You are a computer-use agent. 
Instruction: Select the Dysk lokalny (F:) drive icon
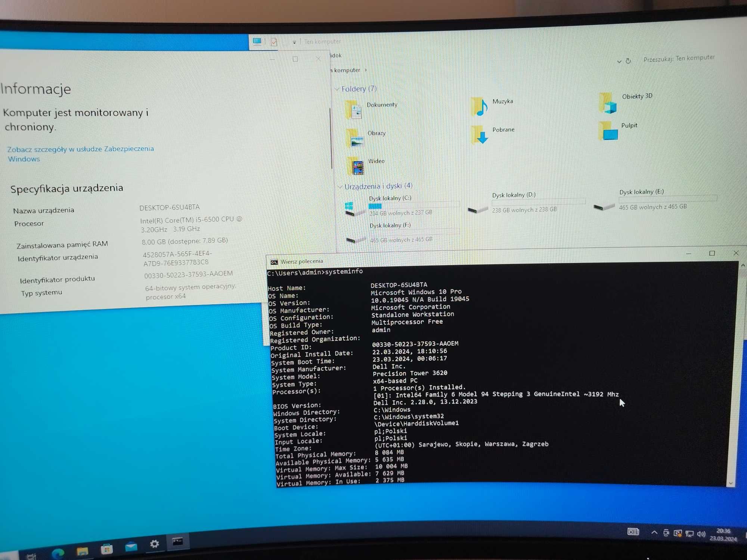356,239
